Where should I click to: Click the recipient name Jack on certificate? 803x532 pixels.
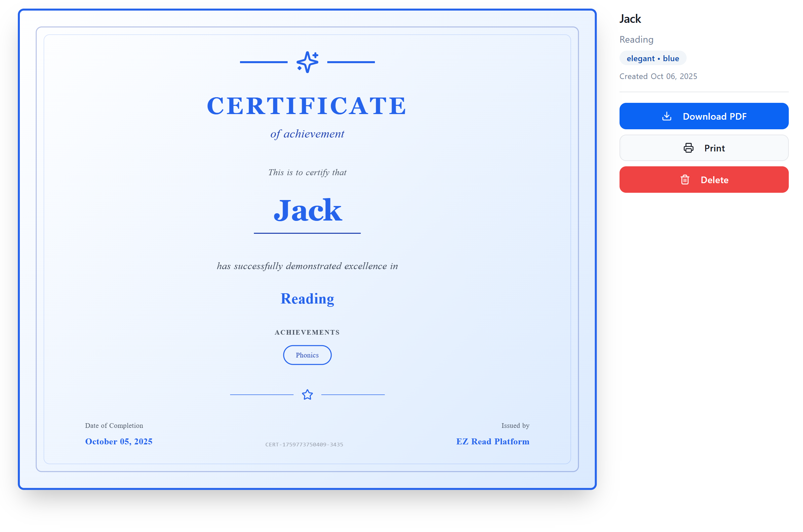click(307, 211)
